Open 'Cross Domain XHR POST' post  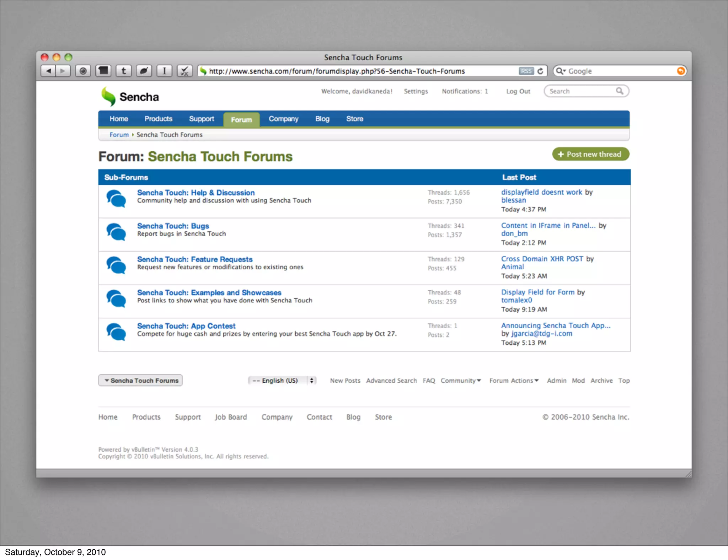(542, 259)
